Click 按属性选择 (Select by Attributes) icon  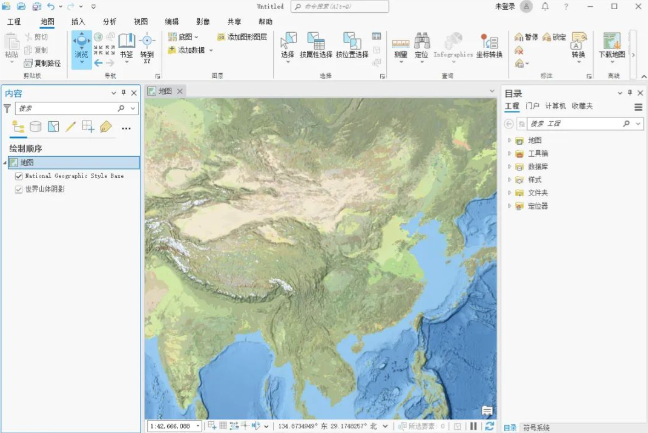[x=318, y=45]
